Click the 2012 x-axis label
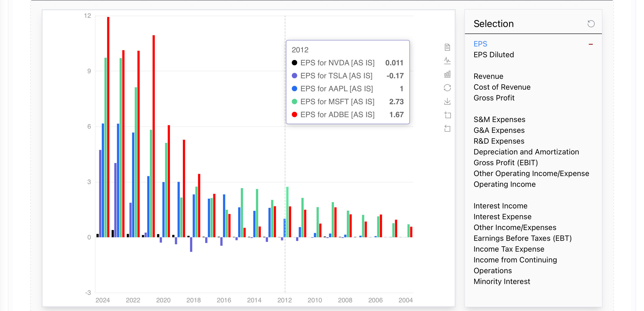The height and width of the screenshot is (311, 644). 285,300
